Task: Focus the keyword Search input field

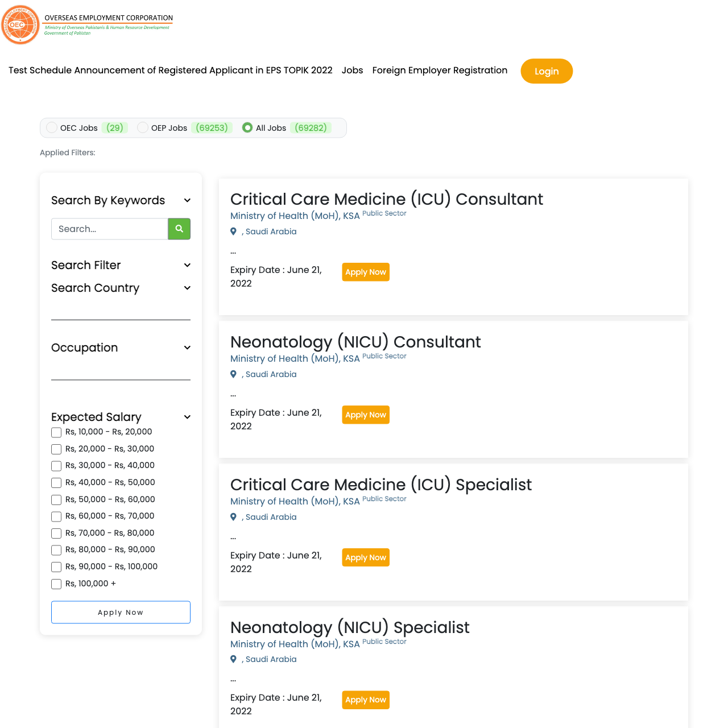Action: [x=110, y=229]
